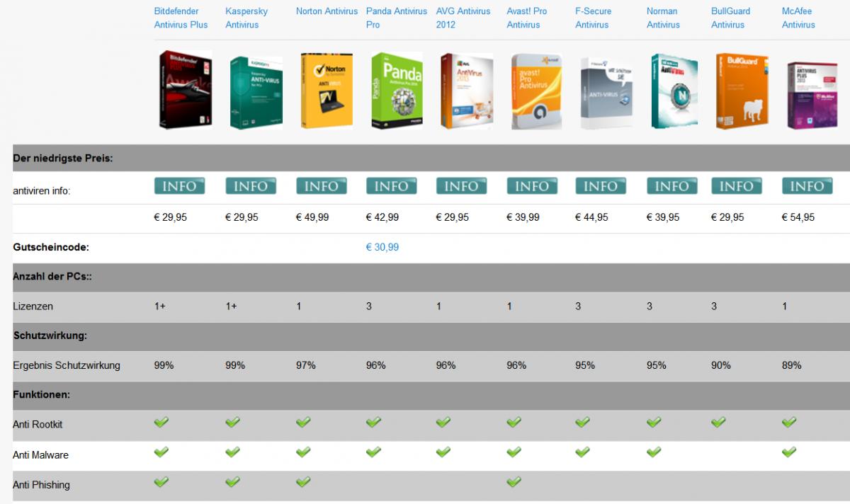
Task: Click the 90% Schutzwirkung result for BullGuard
Action: coord(721,365)
